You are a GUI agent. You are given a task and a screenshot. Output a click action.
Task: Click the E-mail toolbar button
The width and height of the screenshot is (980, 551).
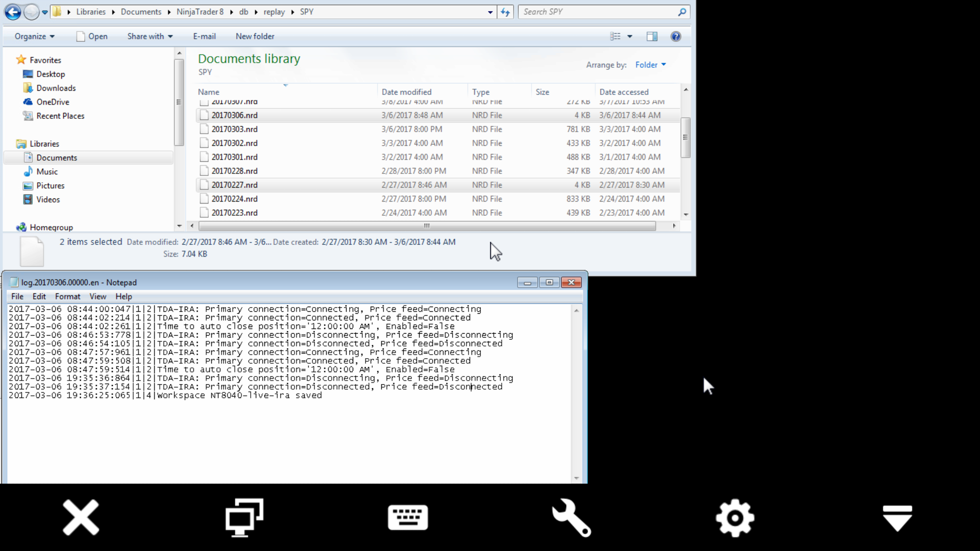coord(204,36)
